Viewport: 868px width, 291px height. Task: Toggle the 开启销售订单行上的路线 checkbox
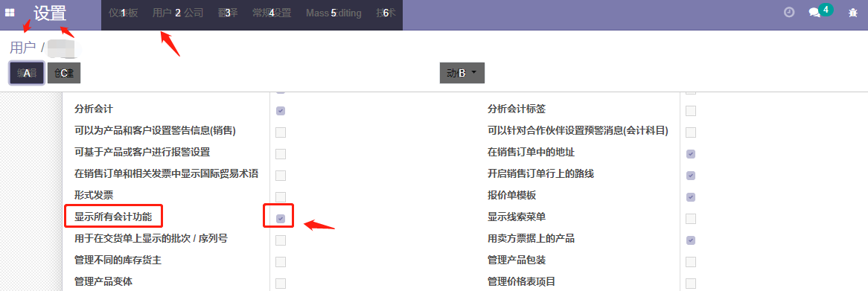pos(690,176)
